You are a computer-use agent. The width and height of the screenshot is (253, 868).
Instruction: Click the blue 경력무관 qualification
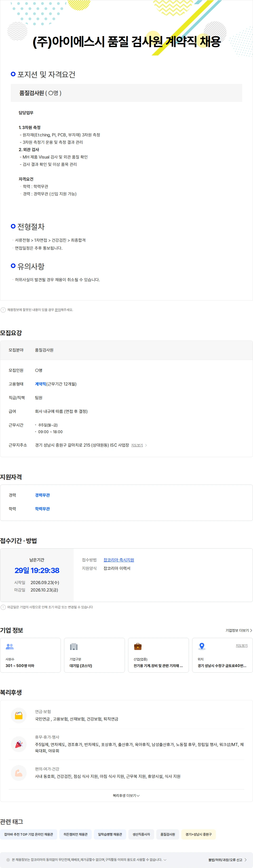point(42,495)
